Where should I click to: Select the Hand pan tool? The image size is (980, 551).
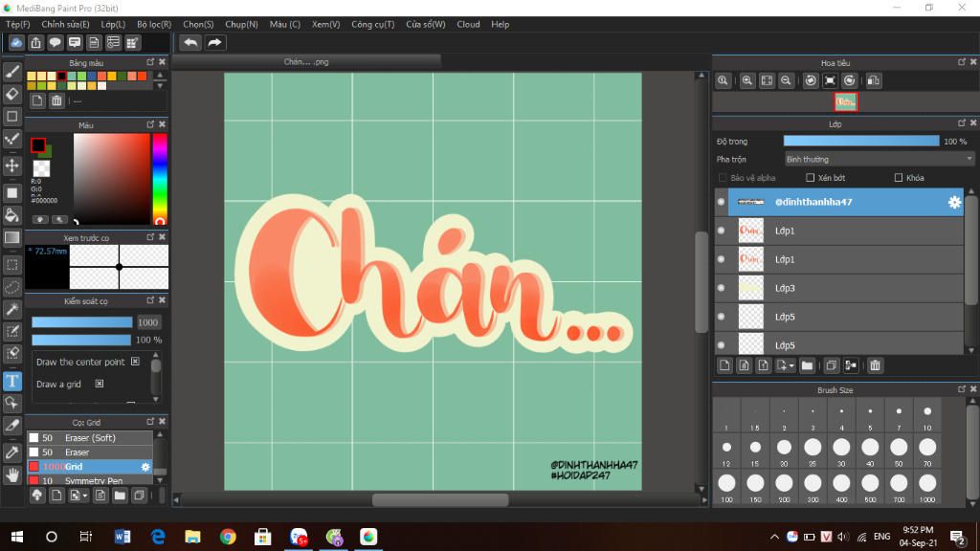[x=11, y=474]
